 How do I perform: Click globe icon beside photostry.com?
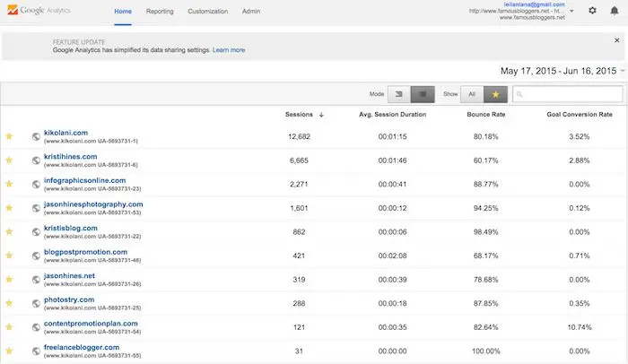coord(36,305)
